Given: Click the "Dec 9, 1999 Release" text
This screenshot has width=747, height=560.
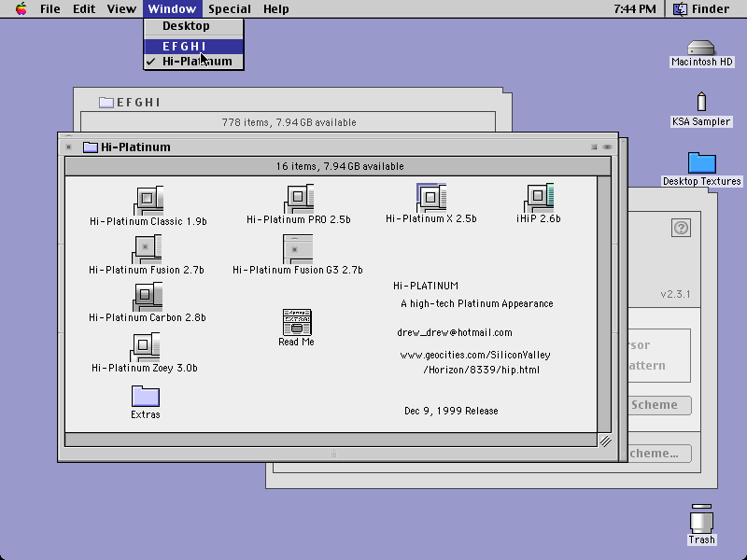Looking at the screenshot, I should pyautogui.click(x=451, y=411).
